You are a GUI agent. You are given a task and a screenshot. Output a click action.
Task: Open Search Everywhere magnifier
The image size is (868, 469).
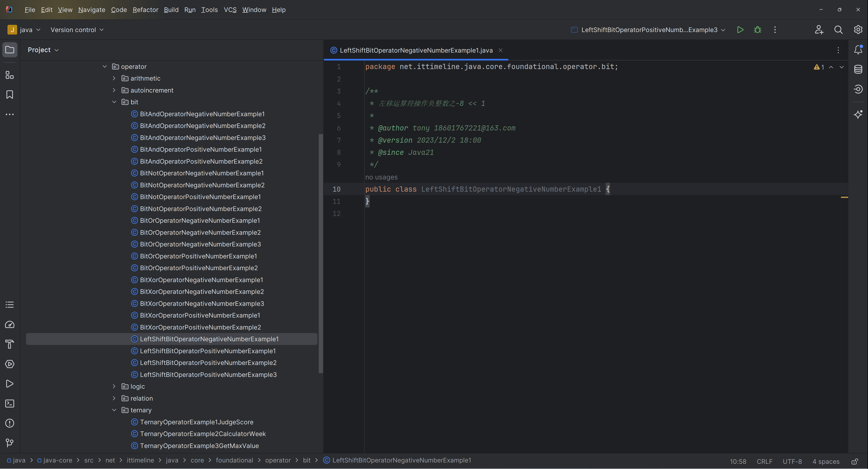coord(838,30)
